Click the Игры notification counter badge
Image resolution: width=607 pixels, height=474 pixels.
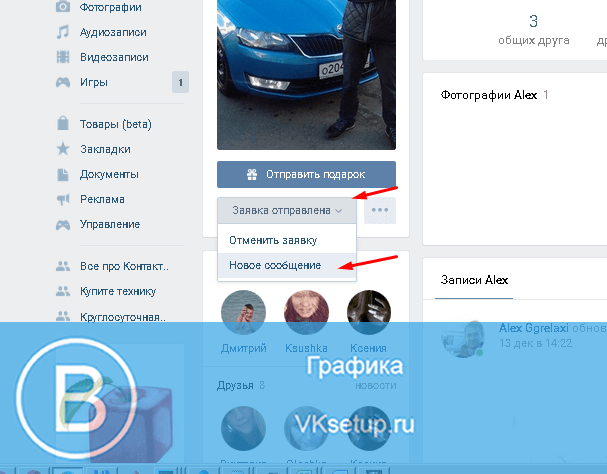(180, 82)
